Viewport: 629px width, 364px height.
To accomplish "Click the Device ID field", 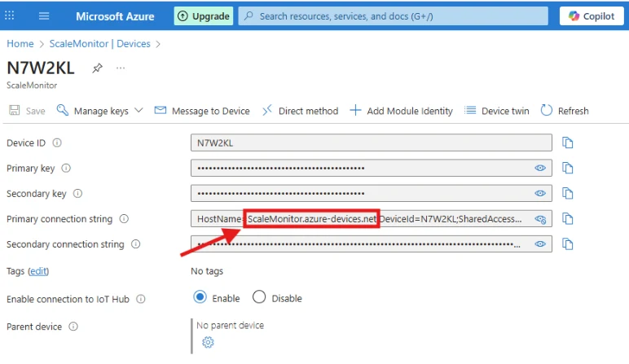I will [371, 143].
